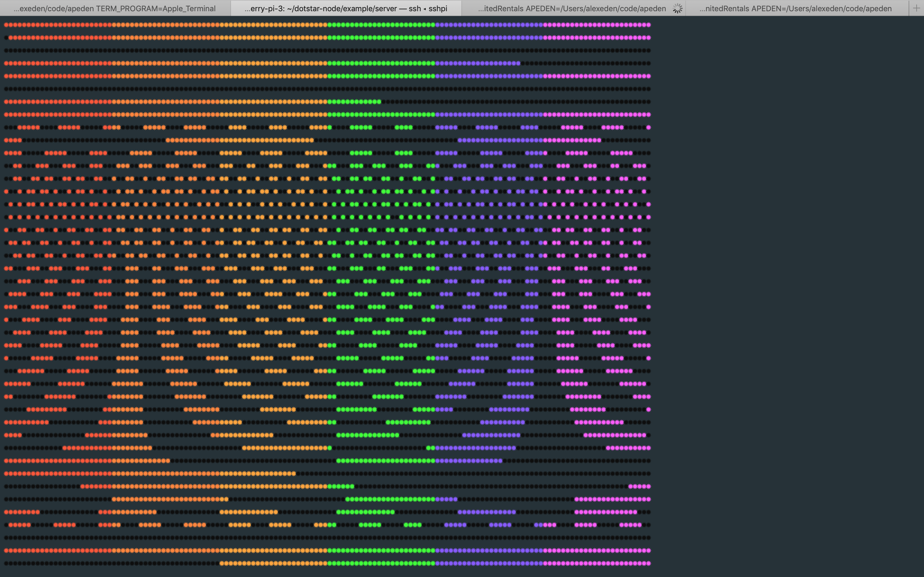
Task: Click the small arrow icon before sshpi
Action: 424,9
